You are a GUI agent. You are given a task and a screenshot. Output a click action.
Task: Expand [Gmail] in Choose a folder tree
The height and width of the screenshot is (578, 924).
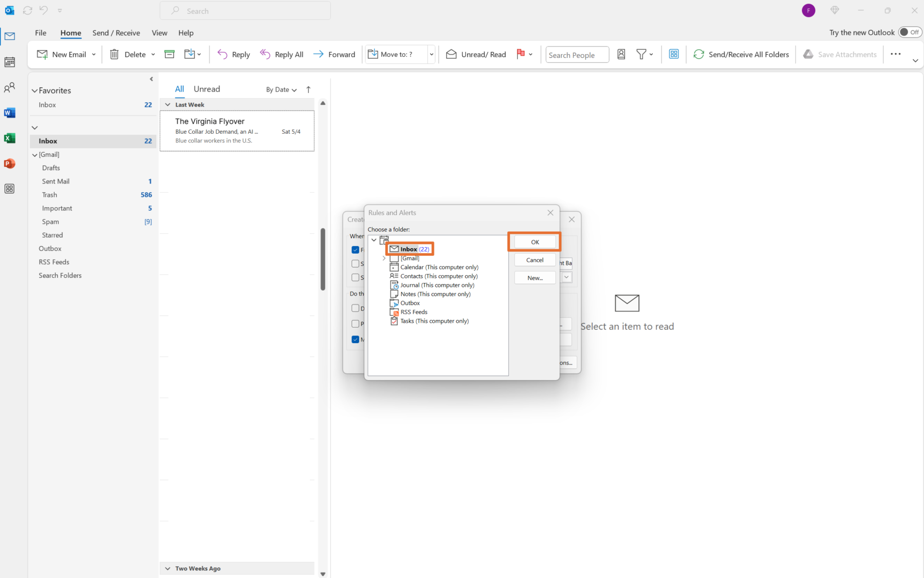point(384,258)
